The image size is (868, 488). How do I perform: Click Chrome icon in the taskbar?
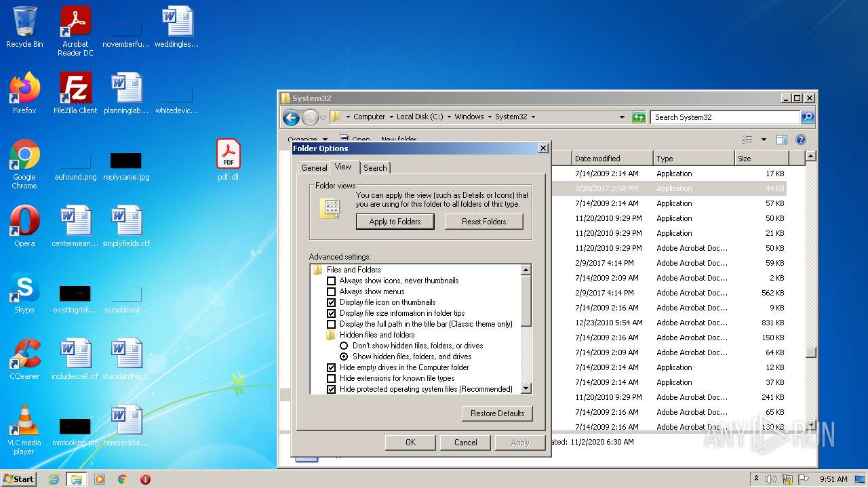click(123, 479)
